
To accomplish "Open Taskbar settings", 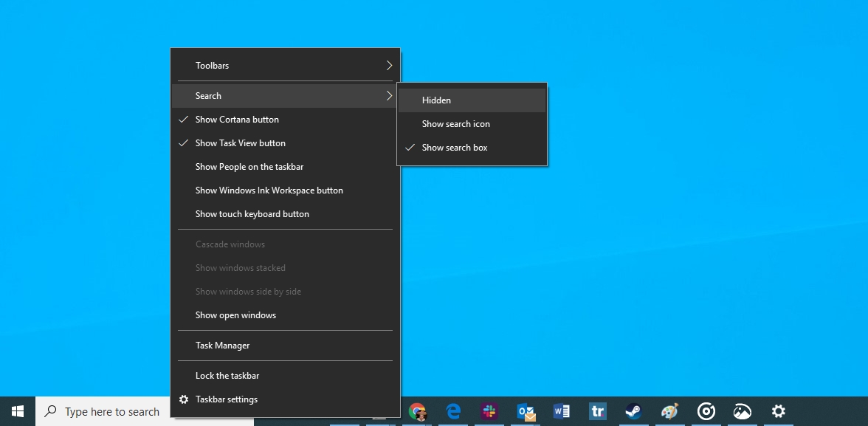I will (226, 399).
